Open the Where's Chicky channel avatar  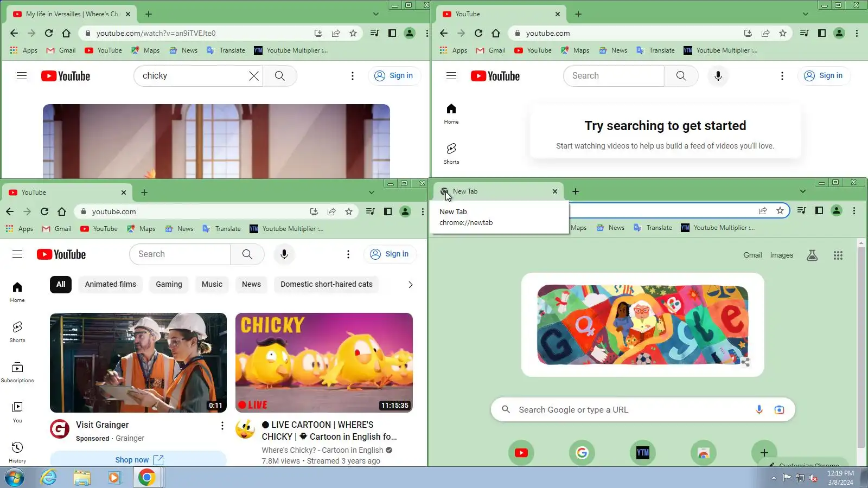click(x=245, y=429)
